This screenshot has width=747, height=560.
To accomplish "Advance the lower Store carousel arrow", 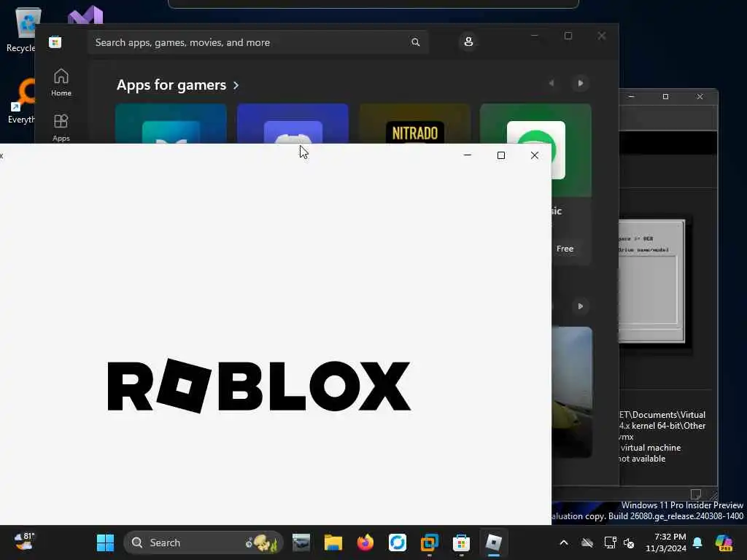I will (x=580, y=306).
